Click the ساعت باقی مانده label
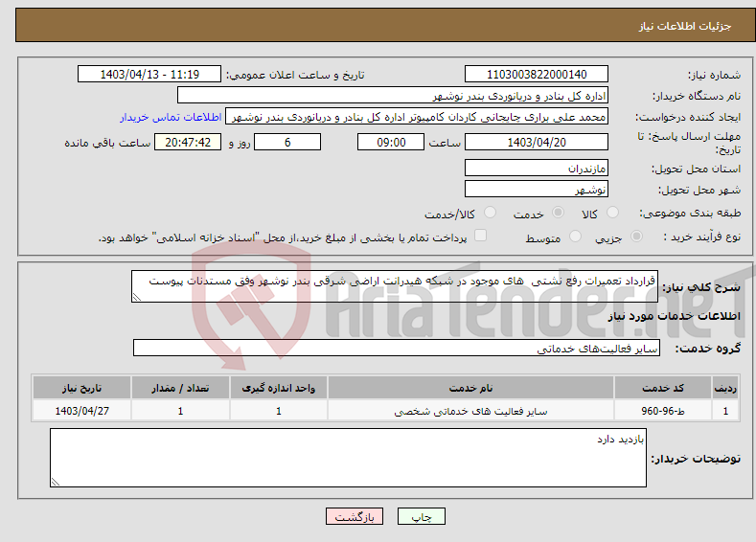Screen dimensions: 756x542 [107, 143]
